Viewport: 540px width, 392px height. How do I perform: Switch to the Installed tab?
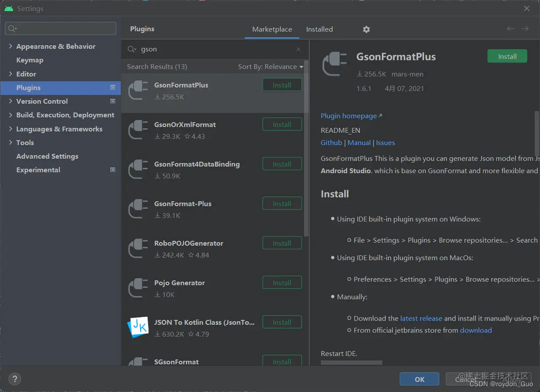(x=319, y=29)
